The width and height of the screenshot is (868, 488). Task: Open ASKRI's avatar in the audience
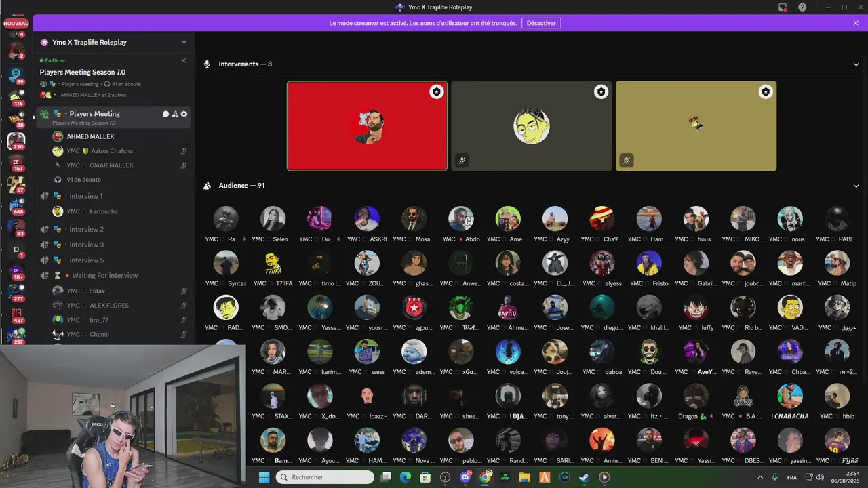click(367, 219)
